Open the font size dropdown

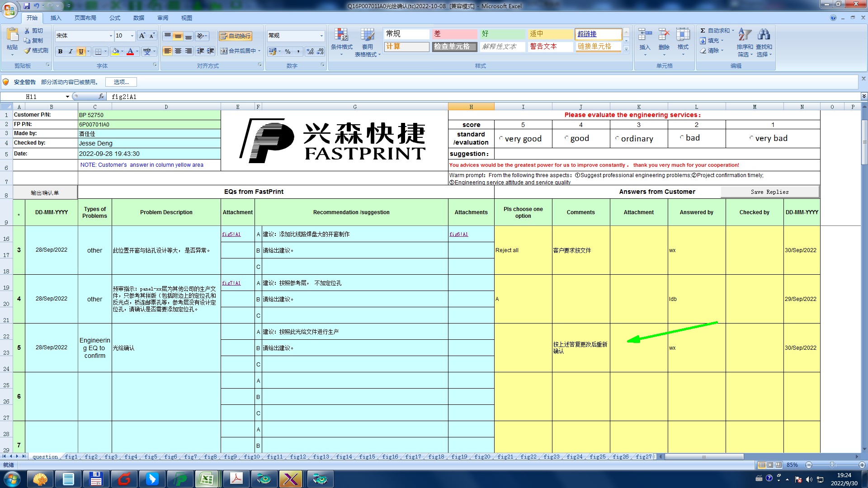pos(132,36)
